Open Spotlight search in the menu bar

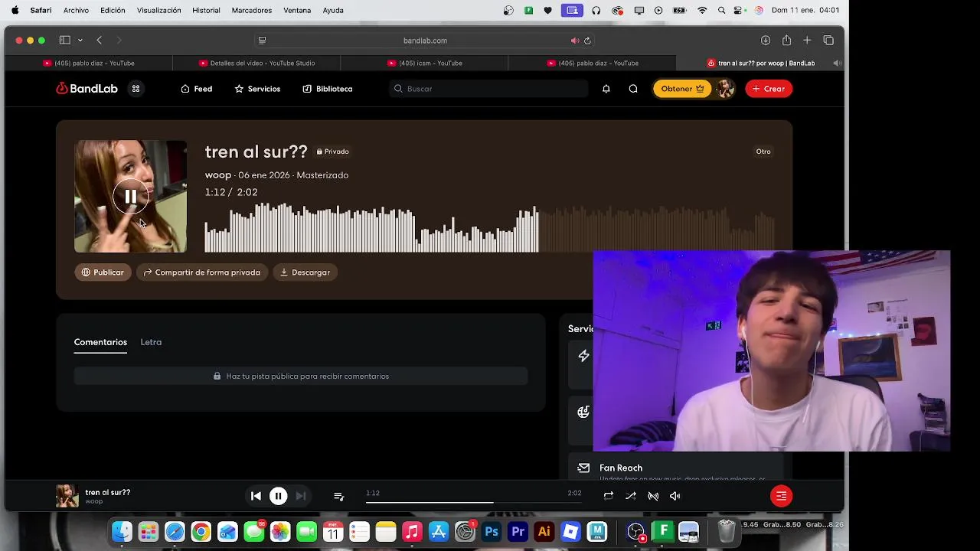click(x=722, y=10)
